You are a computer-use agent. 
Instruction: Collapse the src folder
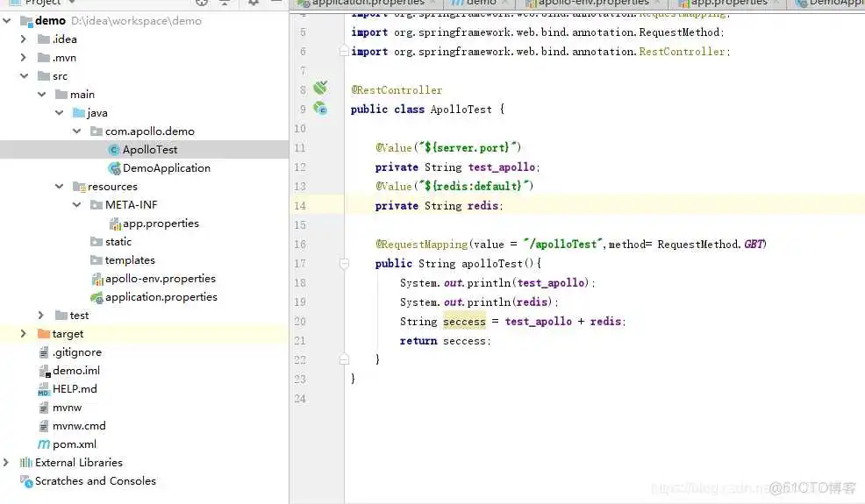coord(24,76)
